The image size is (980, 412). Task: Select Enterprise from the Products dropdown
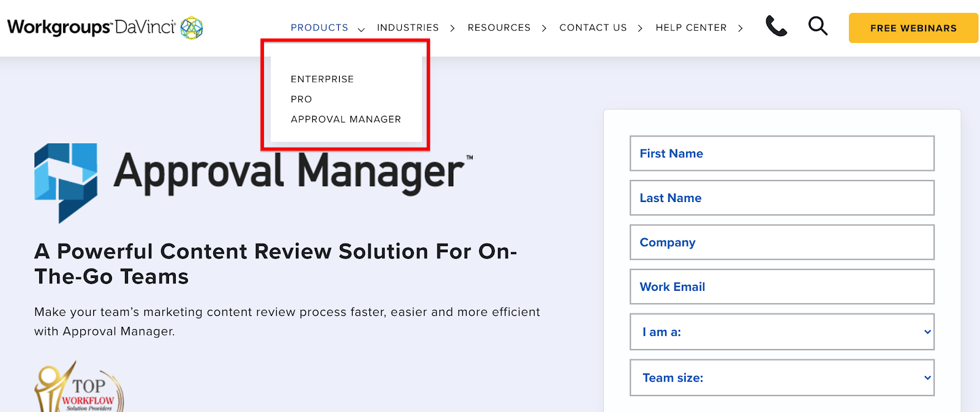point(322,79)
